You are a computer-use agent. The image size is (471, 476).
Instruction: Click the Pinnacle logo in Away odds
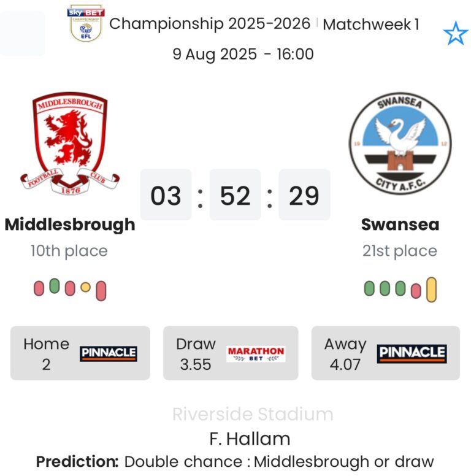[x=412, y=353]
